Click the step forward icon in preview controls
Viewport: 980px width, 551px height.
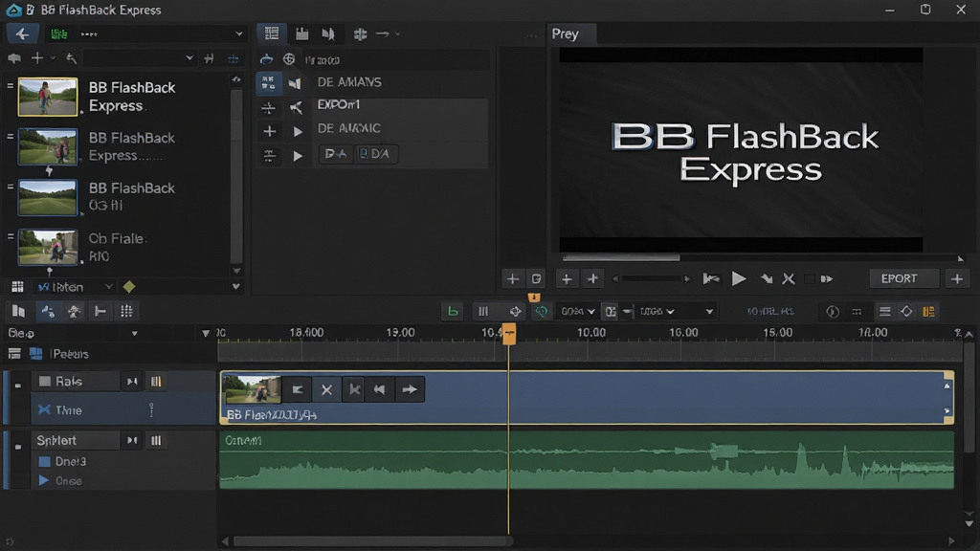click(827, 278)
